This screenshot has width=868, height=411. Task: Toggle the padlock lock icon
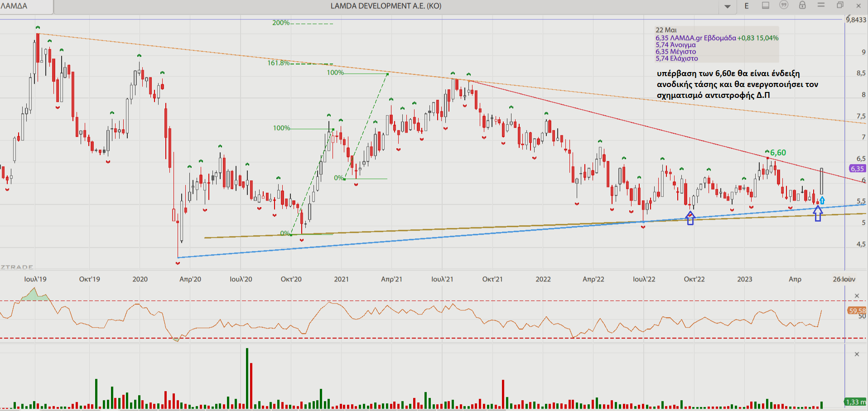click(x=802, y=5)
